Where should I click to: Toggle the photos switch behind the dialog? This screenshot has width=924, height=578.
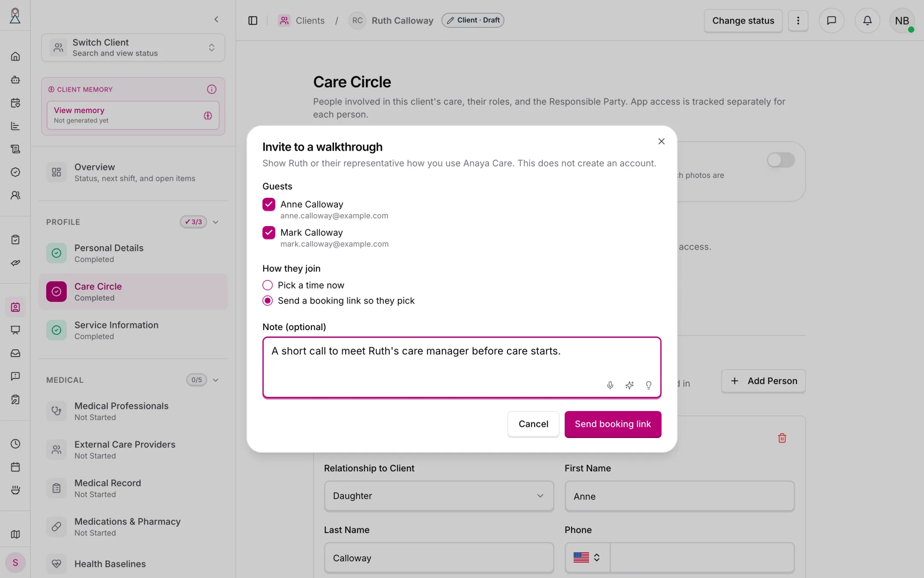(781, 160)
